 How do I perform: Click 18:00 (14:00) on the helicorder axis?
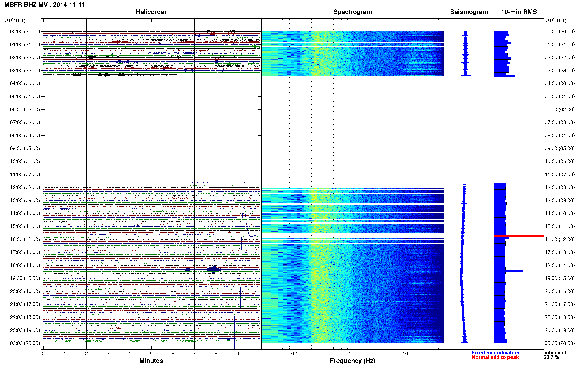pyautogui.click(x=25, y=265)
